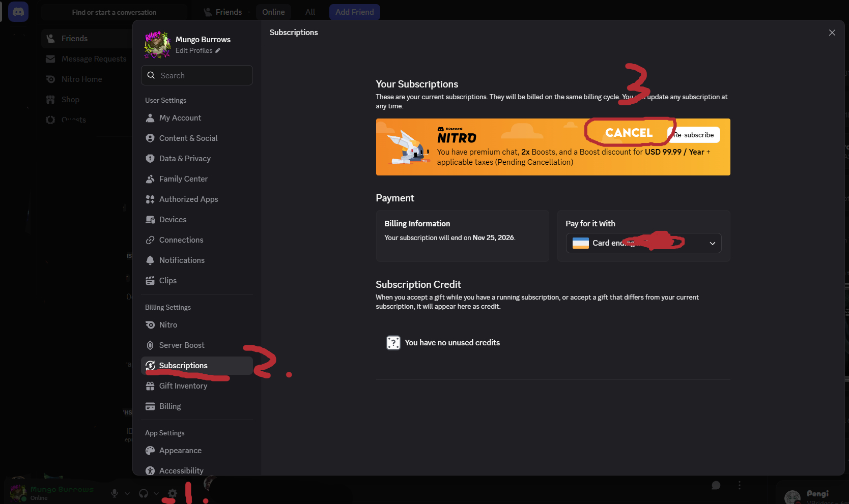Toggle the headphones deafen icon
Image resolution: width=849 pixels, height=504 pixels.
[x=144, y=493]
